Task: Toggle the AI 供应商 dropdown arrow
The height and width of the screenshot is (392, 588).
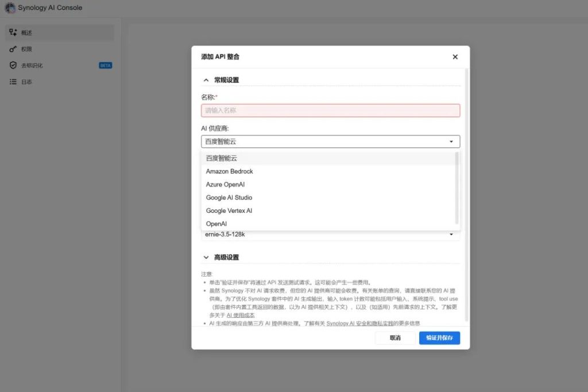Action: [451, 141]
